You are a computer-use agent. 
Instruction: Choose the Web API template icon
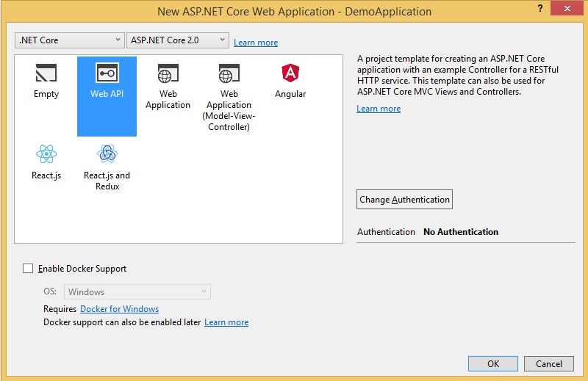click(107, 74)
